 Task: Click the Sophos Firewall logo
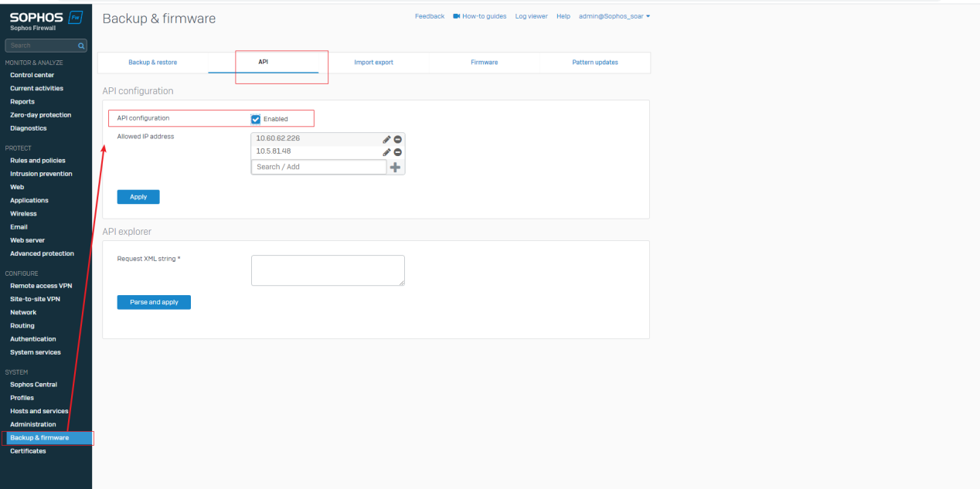[x=46, y=19]
